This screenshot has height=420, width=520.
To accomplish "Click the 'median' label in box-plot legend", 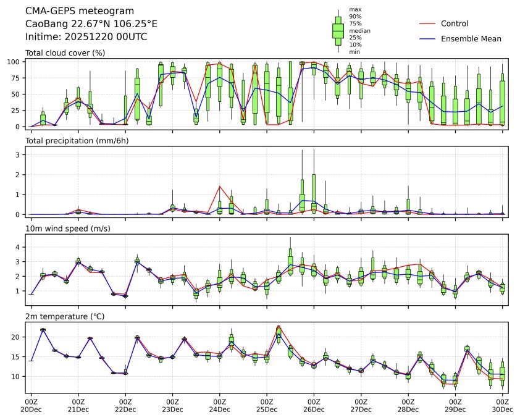I will point(359,30).
